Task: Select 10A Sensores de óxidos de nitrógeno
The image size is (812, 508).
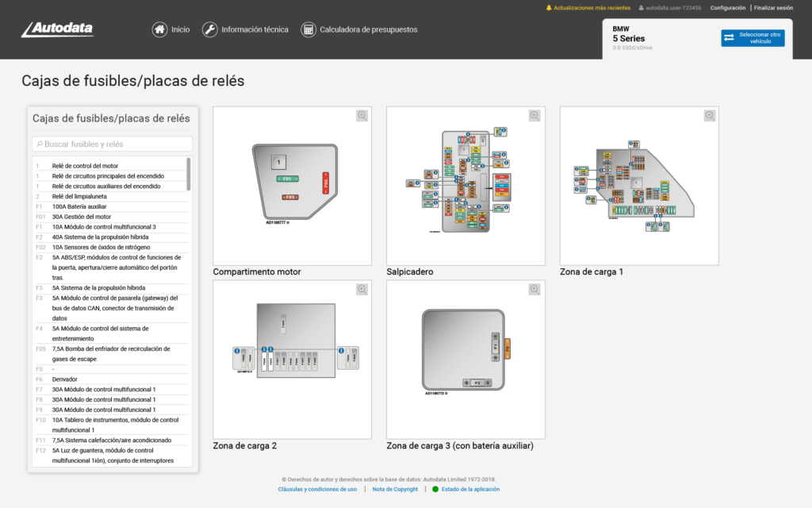Action: pos(111,248)
